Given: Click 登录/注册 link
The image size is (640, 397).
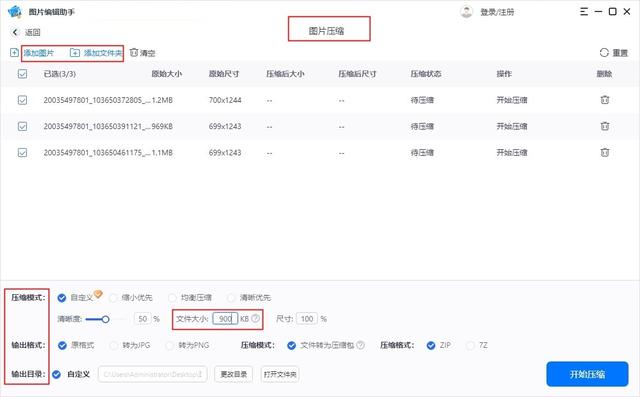Looking at the screenshot, I should pyautogui.click(x=497, y=12).
